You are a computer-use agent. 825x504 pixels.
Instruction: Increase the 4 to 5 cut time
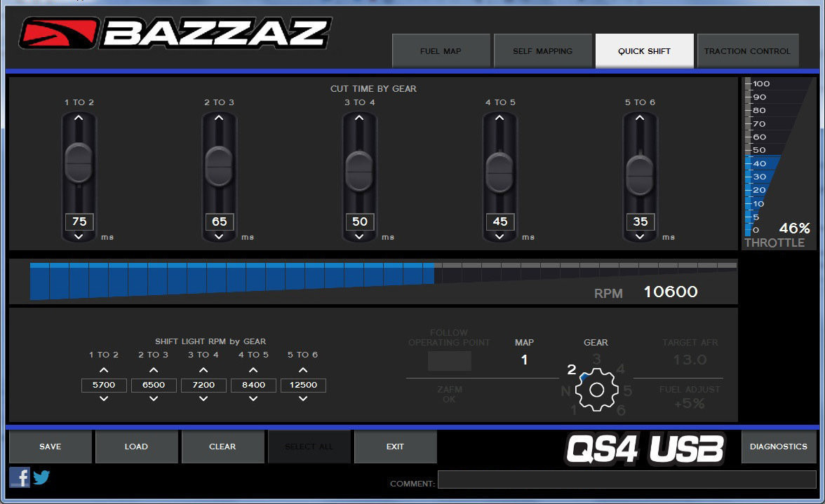pyautogui.click(x=499, y=118)
